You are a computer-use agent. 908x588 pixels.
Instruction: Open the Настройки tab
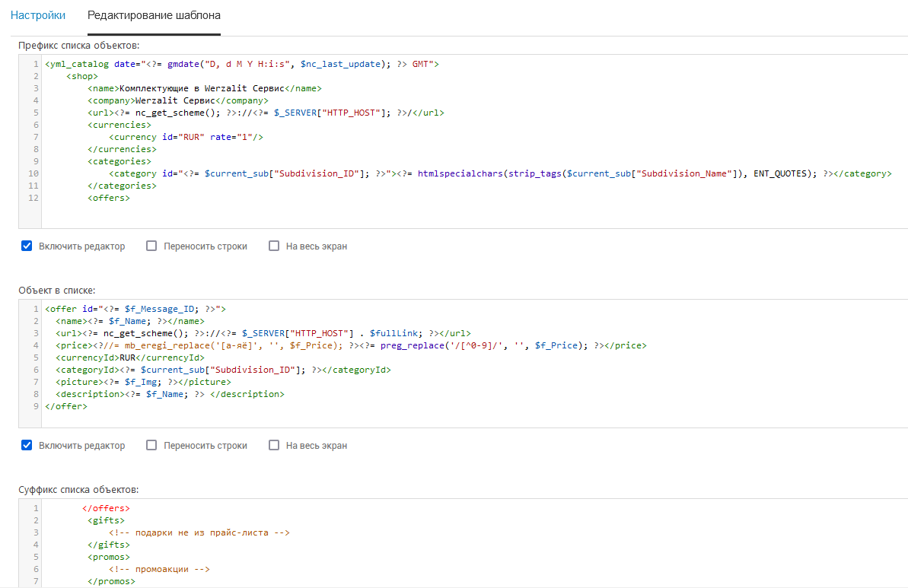[x=38, y=15]
